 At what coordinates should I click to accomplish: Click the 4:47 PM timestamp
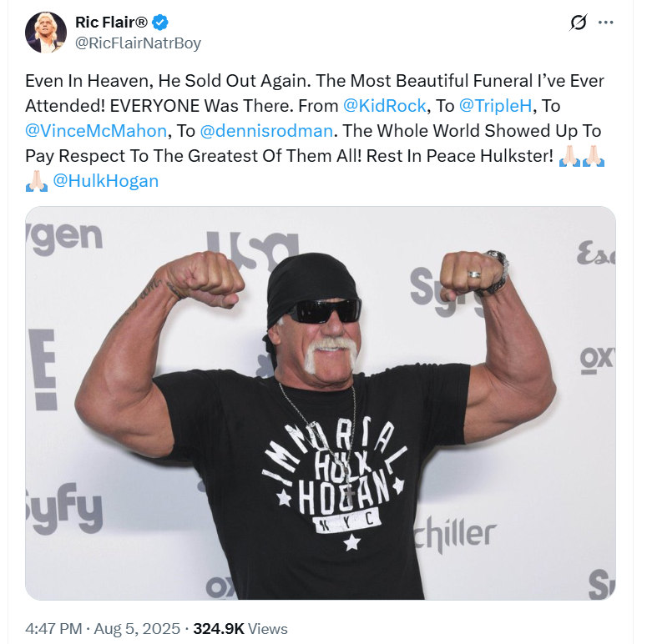click(x=53, y=629)
